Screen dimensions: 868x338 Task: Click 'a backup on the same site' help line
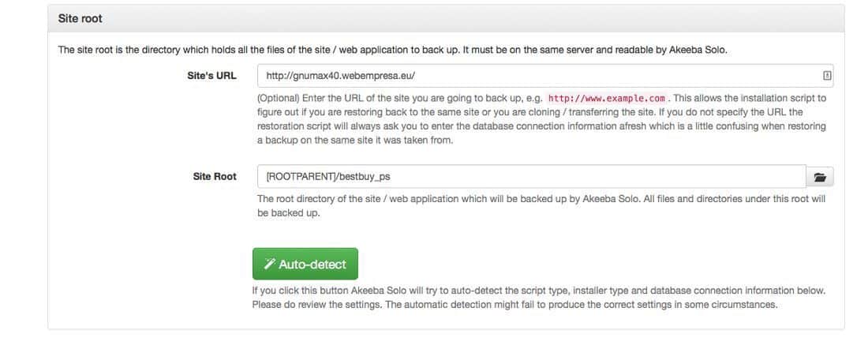[355, 141]
